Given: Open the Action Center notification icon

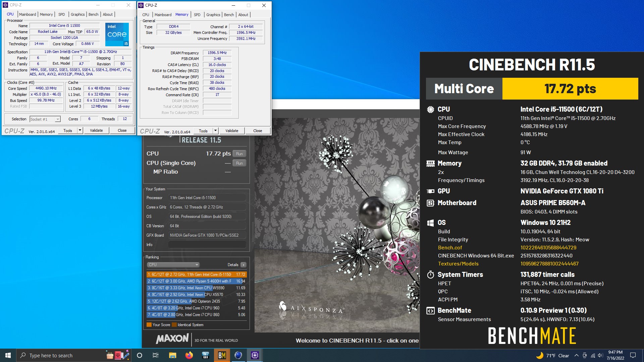Looking at the screenshot, I should (x=633, y=355).
